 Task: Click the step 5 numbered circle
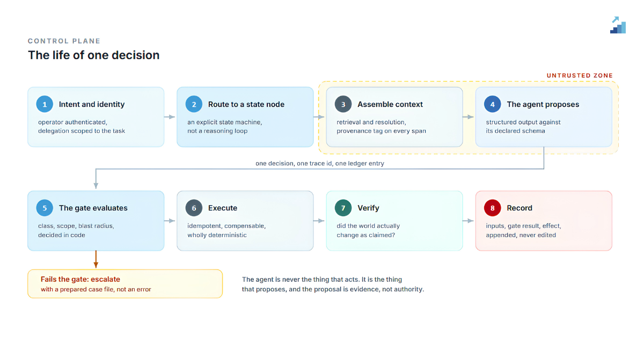(x=45, y=208)
